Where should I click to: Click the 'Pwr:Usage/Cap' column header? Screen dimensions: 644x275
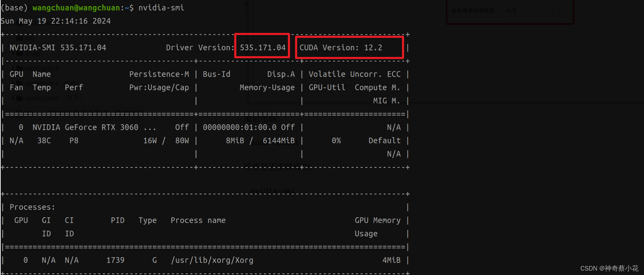pos(159,87)
